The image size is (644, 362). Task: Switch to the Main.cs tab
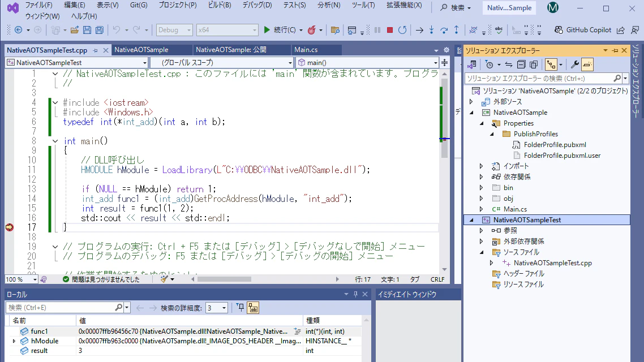306,50
